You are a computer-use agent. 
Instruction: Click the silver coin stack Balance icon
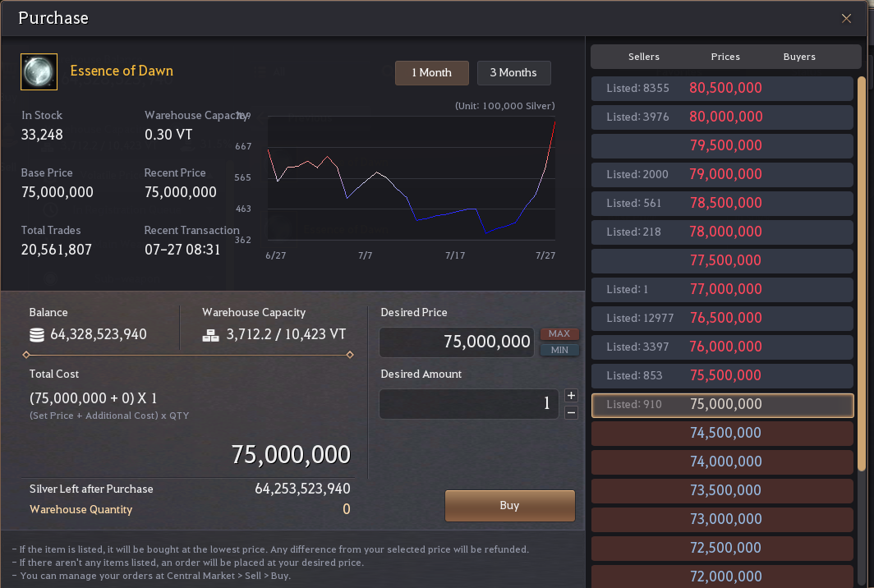pyautogui.click(x=37, y=335)
